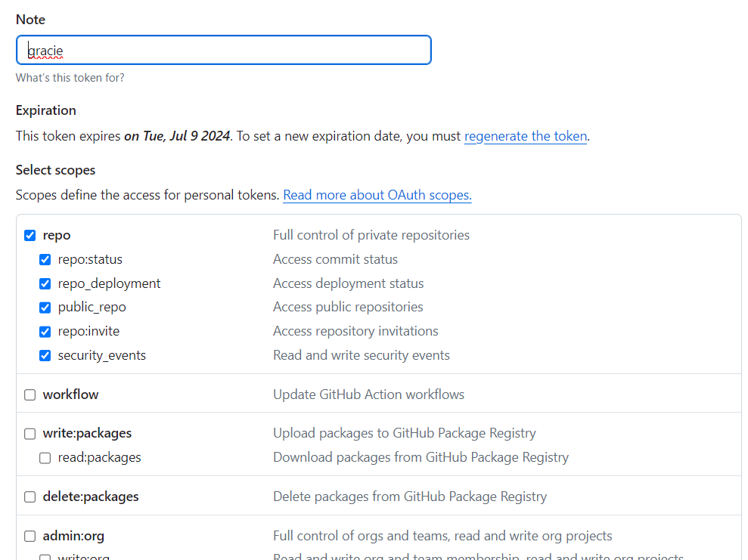Click the security_events label text

[102, 355]
